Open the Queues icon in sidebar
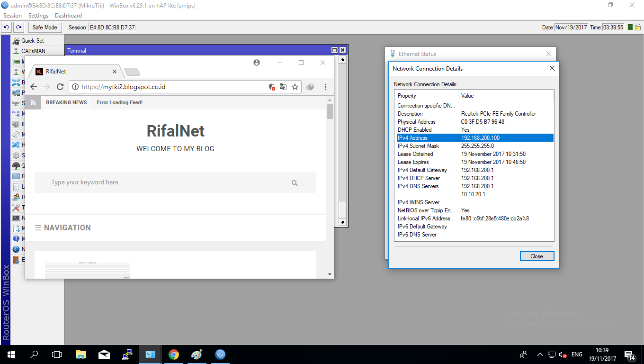Screen dimensions: 644x364 15,165
